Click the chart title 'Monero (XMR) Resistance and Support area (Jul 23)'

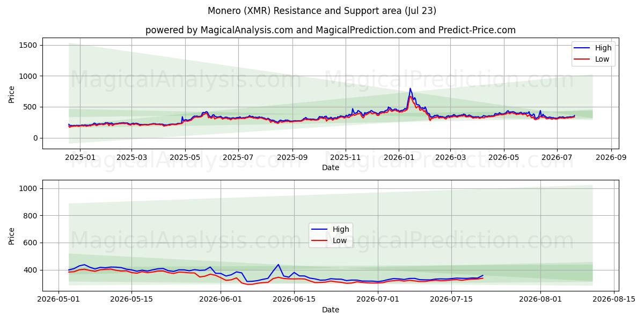coord(322,11)
